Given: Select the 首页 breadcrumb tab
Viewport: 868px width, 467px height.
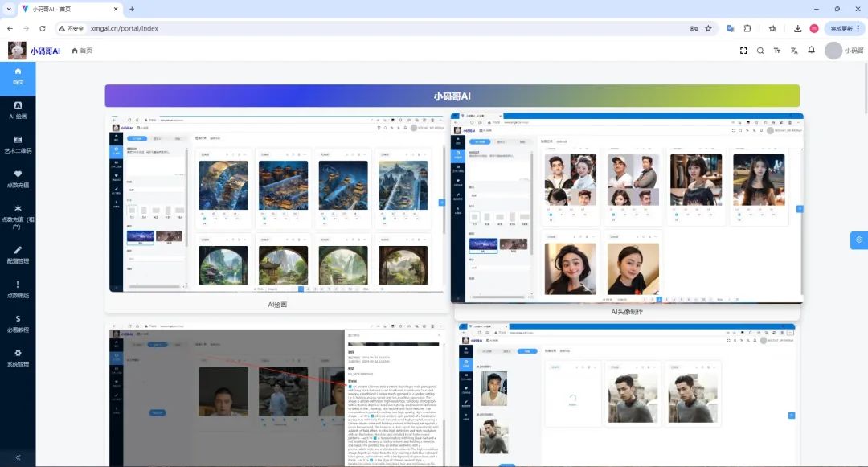Looking at the screenshot, I should click(x=82, y=51).
